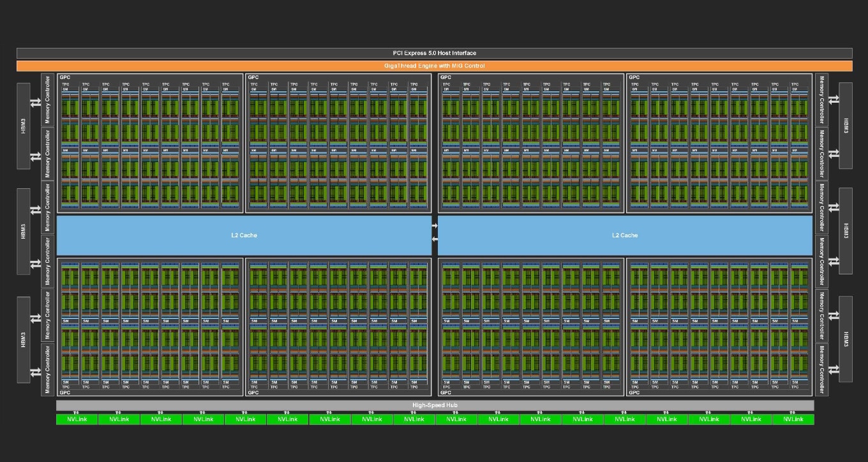Click the GPC label of the bottom-right GPC
The image size is (868, 462).
(x=634, y=392)
